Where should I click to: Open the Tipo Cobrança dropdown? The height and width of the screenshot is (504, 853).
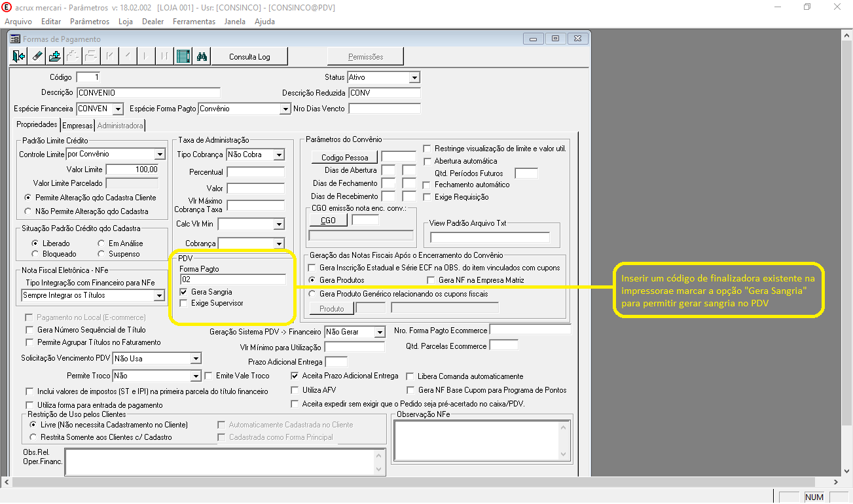(279, 155)
